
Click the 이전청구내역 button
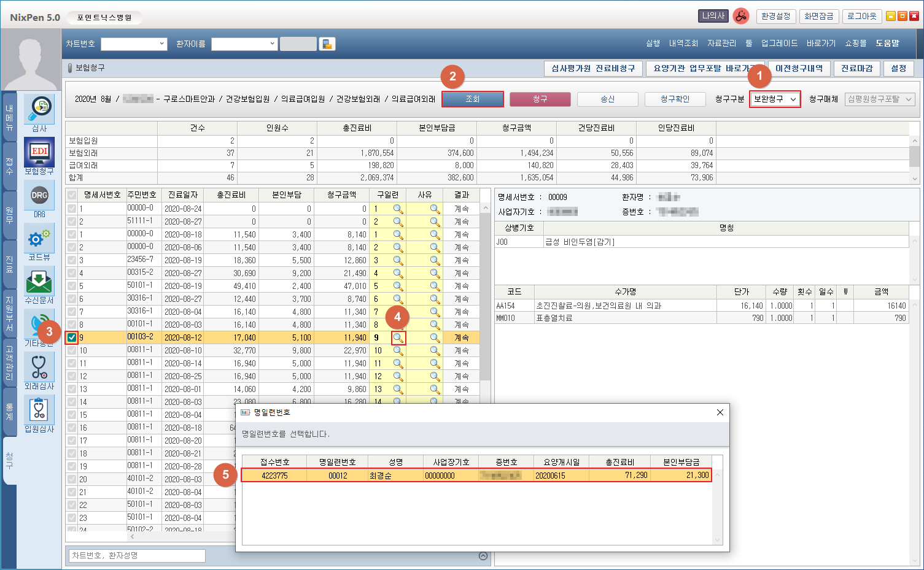tap(798, 68)
